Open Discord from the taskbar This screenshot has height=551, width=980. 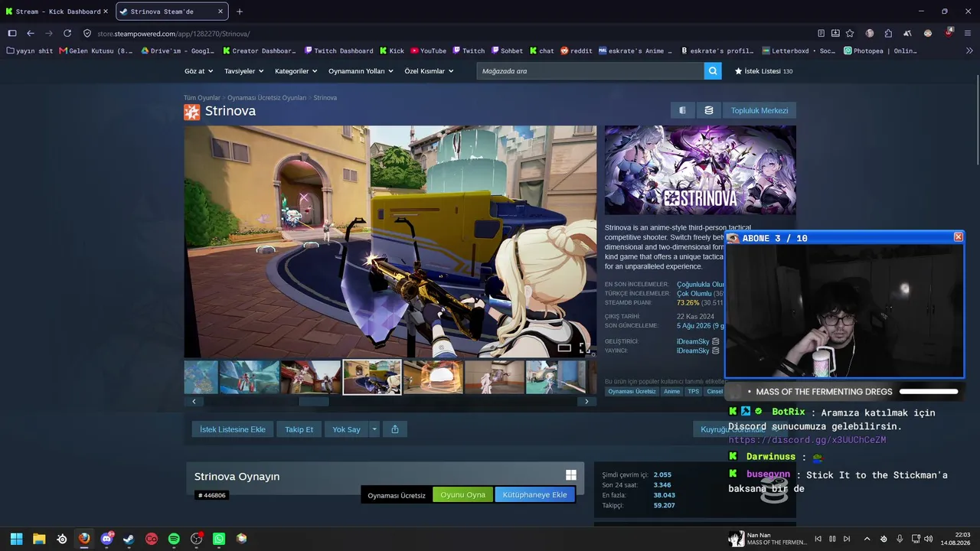point(107,539)
